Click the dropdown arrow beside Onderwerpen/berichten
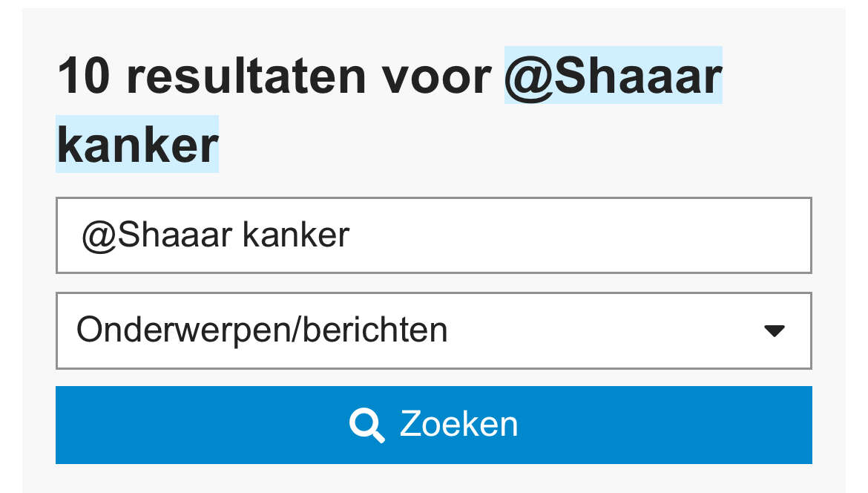Image resolution: width=868 pixels, height=493 pixels. pos(774,331)
